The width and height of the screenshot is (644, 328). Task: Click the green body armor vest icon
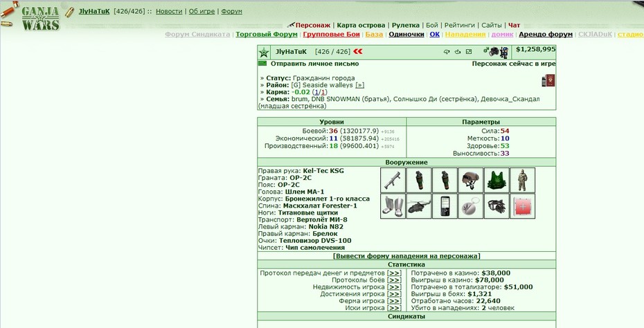pos(497,180)
